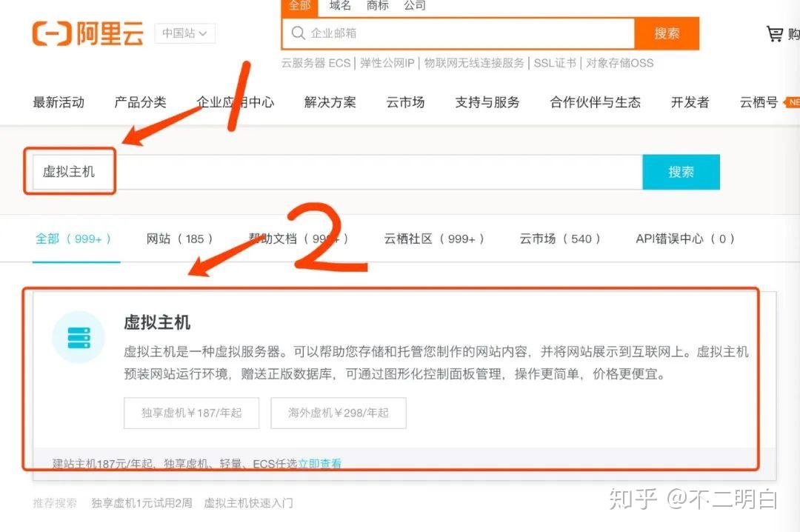Open the 云市场 navigation menu
800x532 pixels.
[x=405, y=102]
